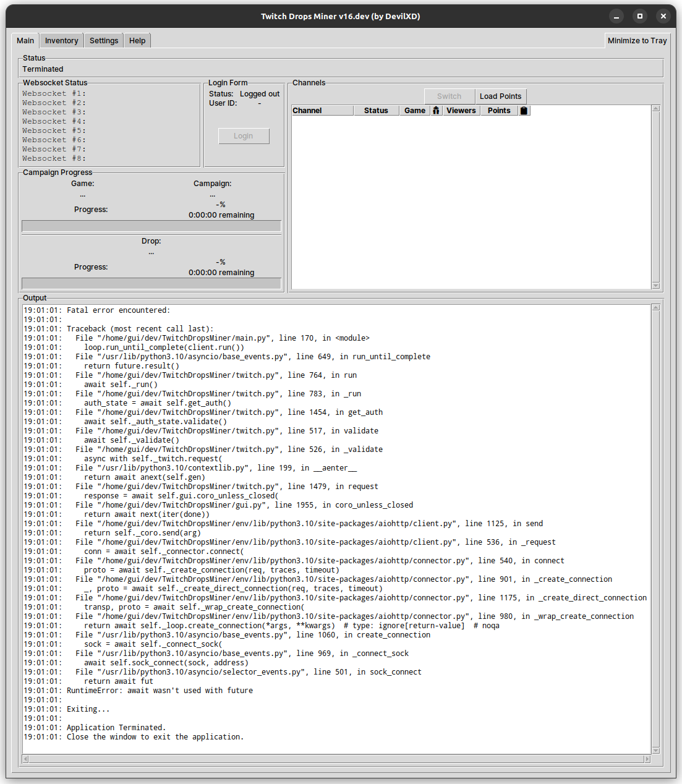Click the output horizontal scroll right arrow
Image resolution: width=682 pixels, height=784 pixels.
(647, 759)
